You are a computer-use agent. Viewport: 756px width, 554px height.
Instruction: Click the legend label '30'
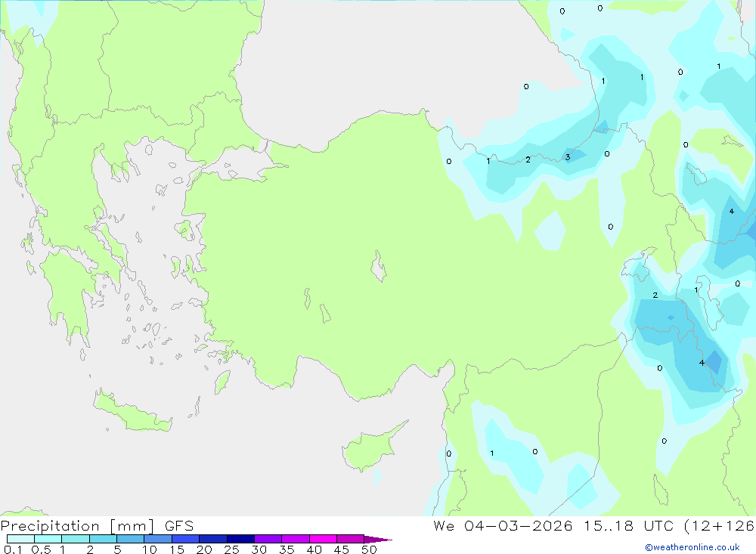[259, 549]
